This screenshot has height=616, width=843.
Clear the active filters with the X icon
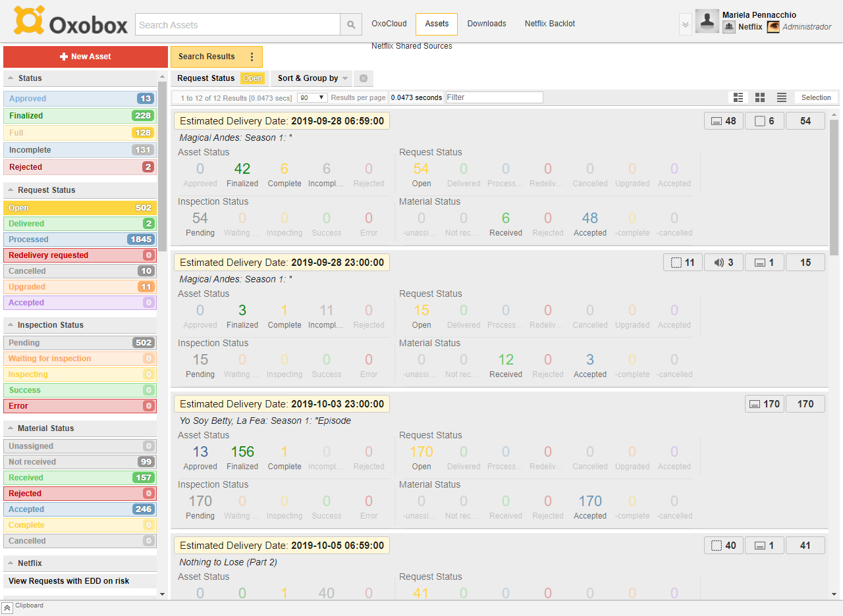[363, 78]
